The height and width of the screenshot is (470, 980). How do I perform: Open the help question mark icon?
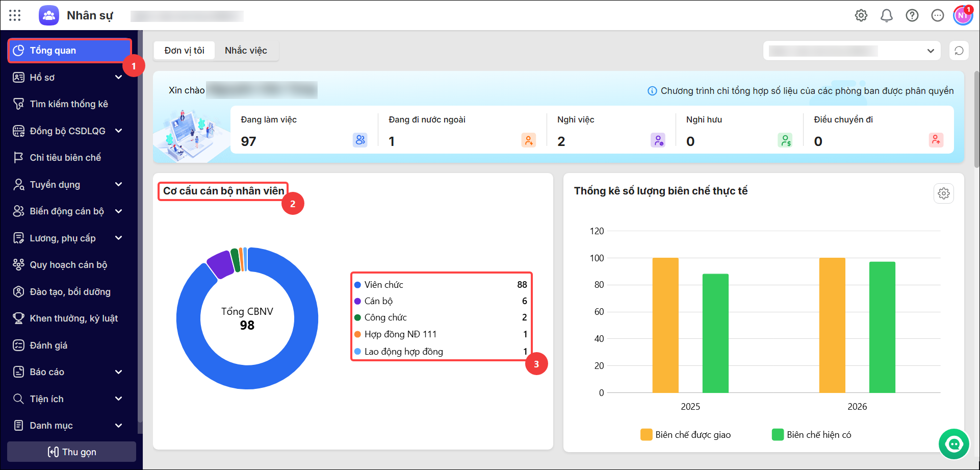point(912,15)
